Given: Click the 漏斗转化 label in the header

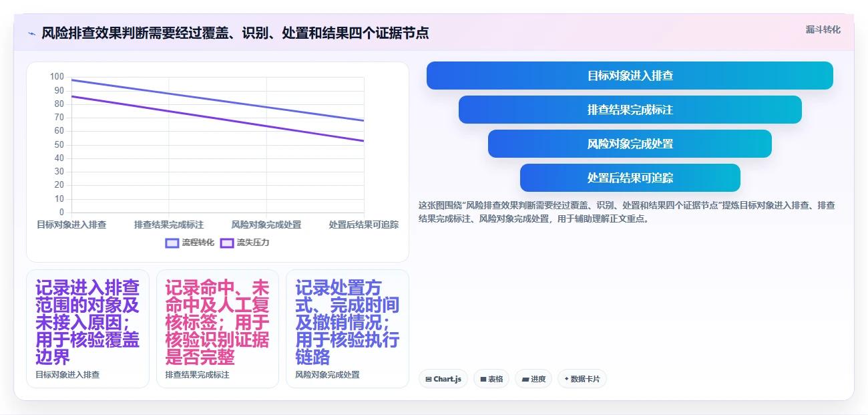Looking at the screenshot, I should [823, 30].
